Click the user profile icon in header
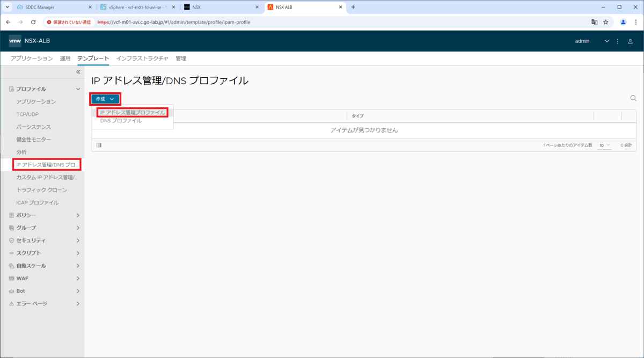 pos(630,41)
